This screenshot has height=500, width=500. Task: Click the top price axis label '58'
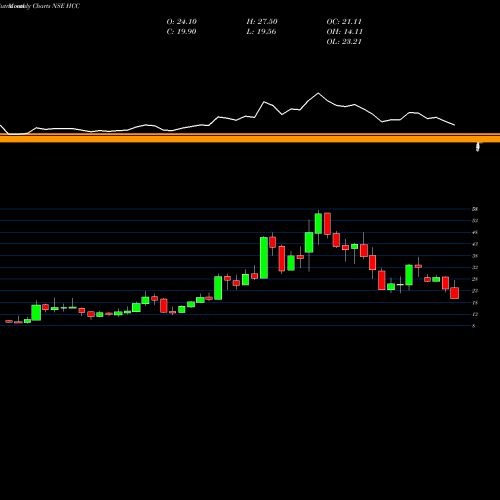point(475,209)
